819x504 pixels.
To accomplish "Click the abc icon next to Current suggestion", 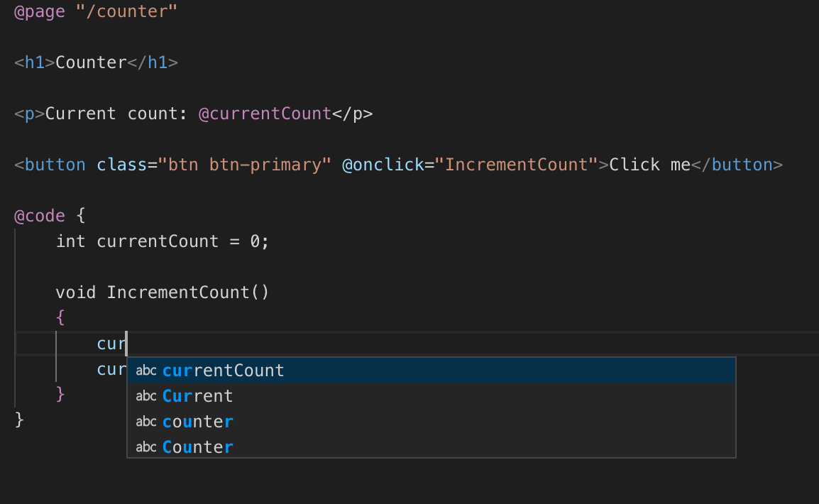I will (145, 395).
